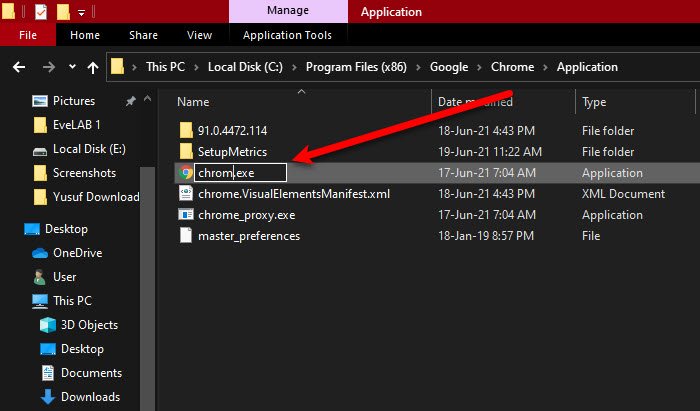Open the File ribbon tab
The width and height of the screenshot is (700, 411).
click(x=28, y=35)
